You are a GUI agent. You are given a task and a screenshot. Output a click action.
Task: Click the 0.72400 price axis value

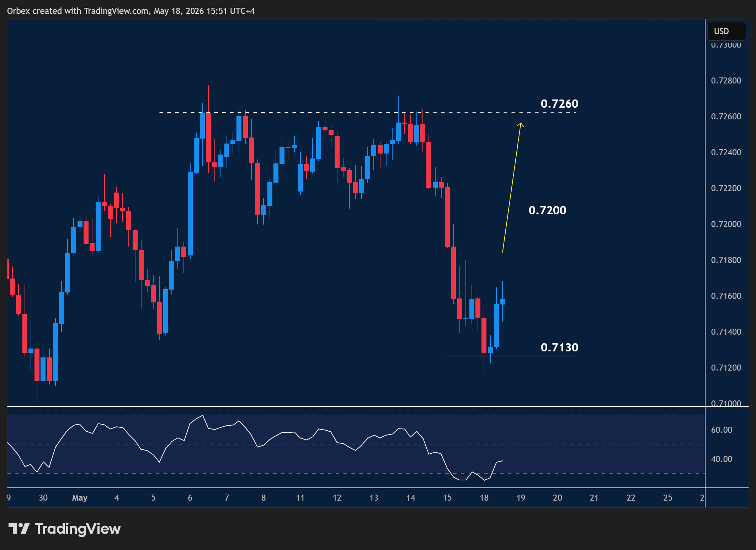pos(726,152)
